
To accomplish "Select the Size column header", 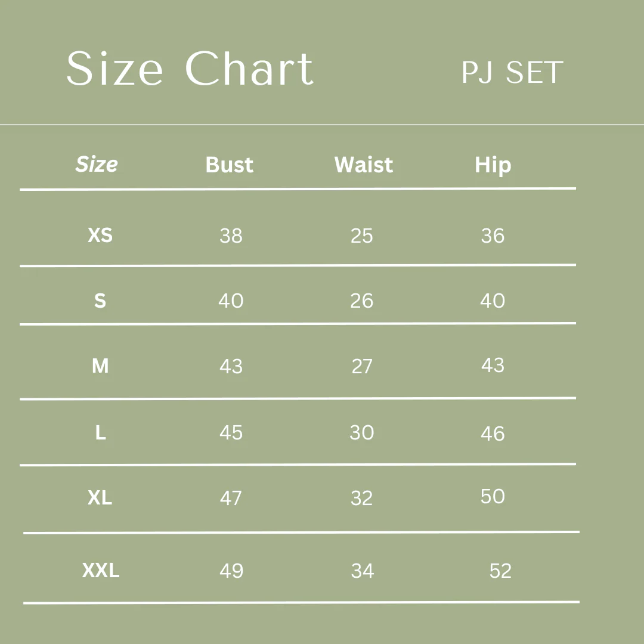I will pos(97,165).
